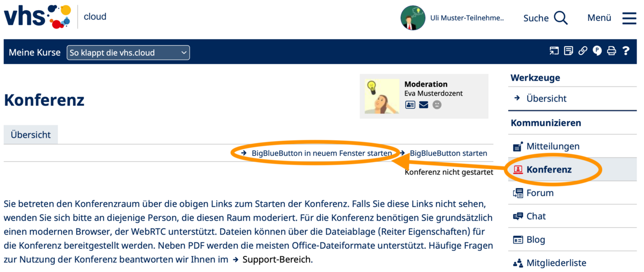Start BigBlueButton in new window

(x=321, y=153)
